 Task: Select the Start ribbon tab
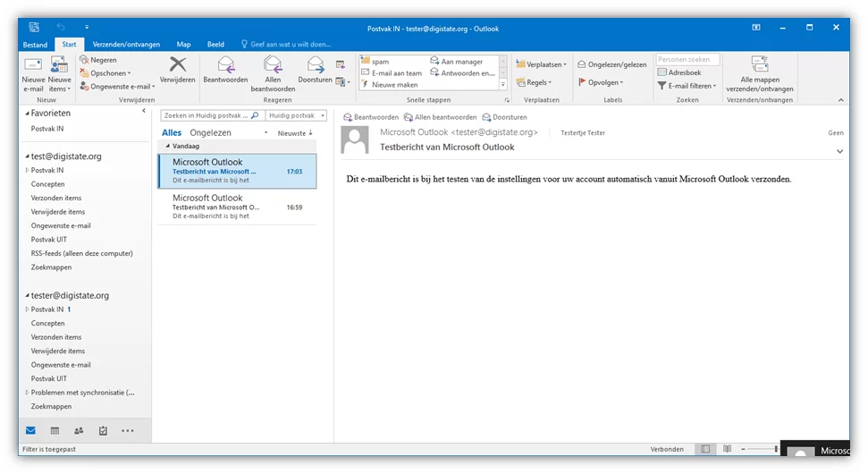[69, 45]
